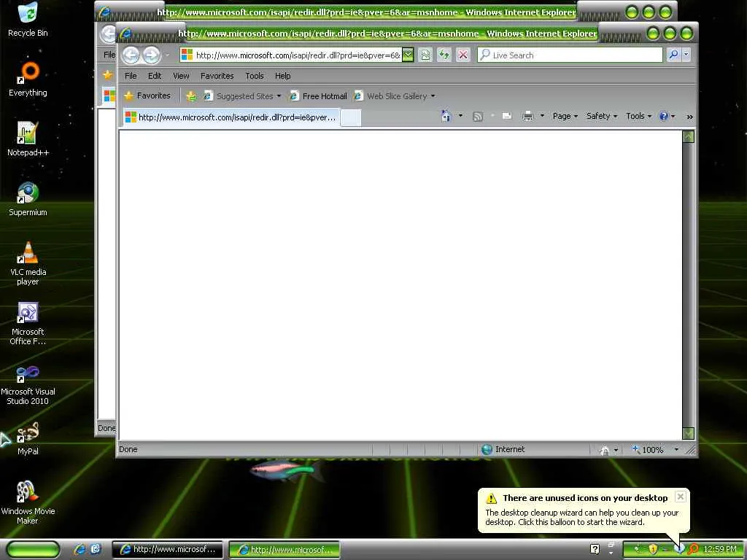Click the unused icons balloon notification

584,510
